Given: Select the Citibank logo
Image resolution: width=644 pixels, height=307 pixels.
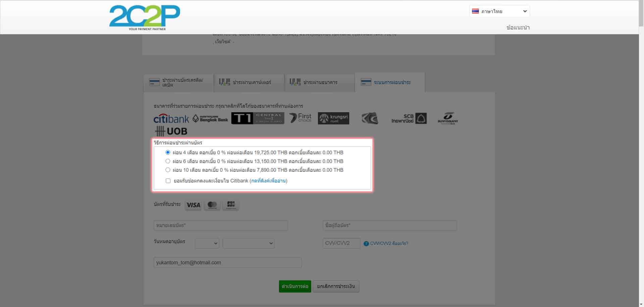Looking at the screenshot, I should point(171,119).
